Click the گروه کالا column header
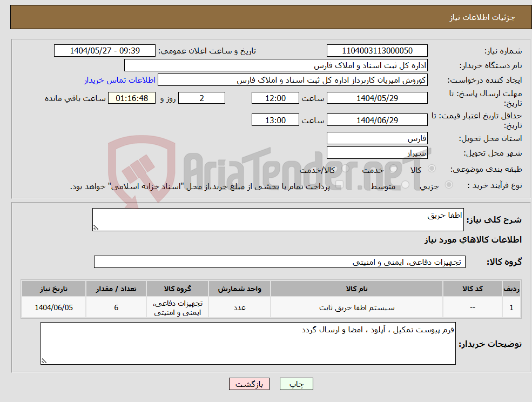Screen dimensions: 532x402 point(177,289)
